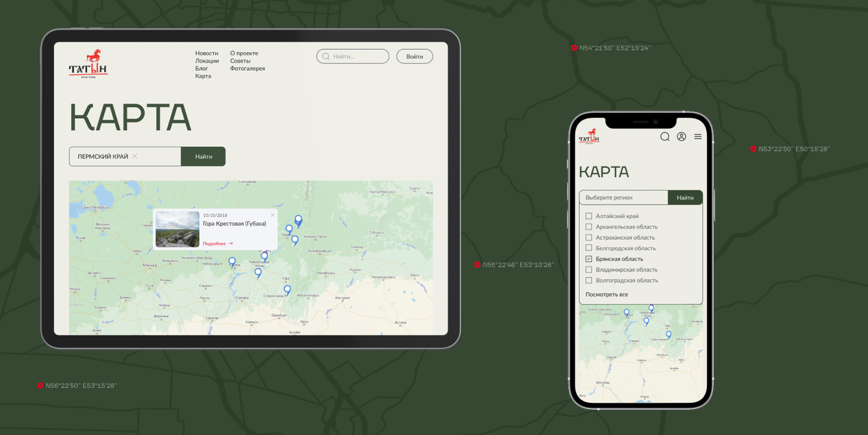The image size is (868, 435).
Task: Expand the list with Посмотреть все
Action: pyautogui.click(x=606, y=295)
